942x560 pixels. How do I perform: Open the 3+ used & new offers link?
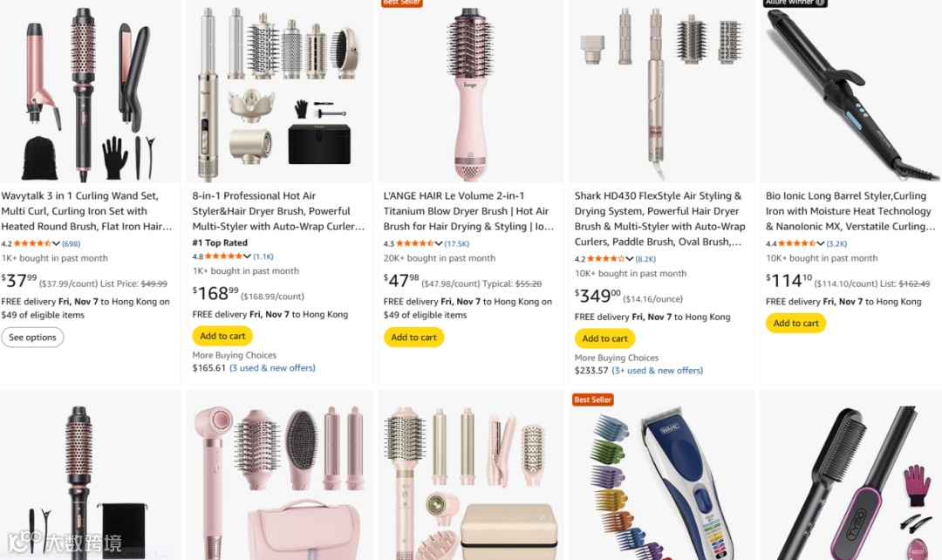658,370
